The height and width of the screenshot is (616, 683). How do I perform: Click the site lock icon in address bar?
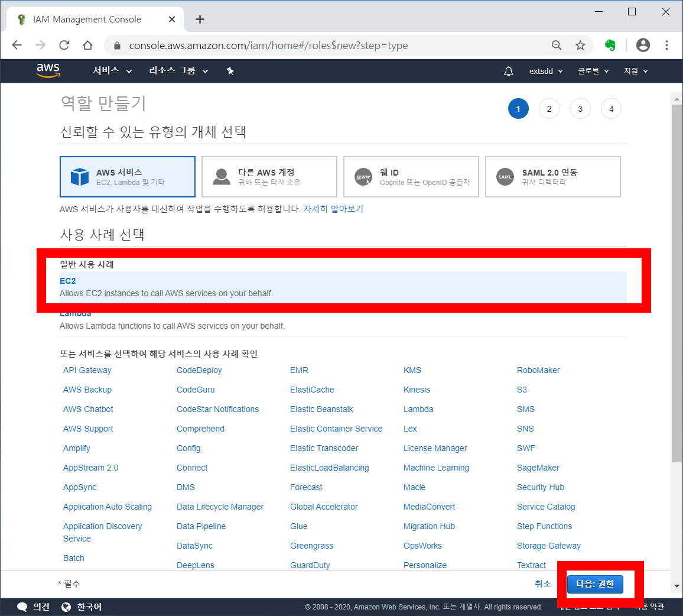(117, 46)
